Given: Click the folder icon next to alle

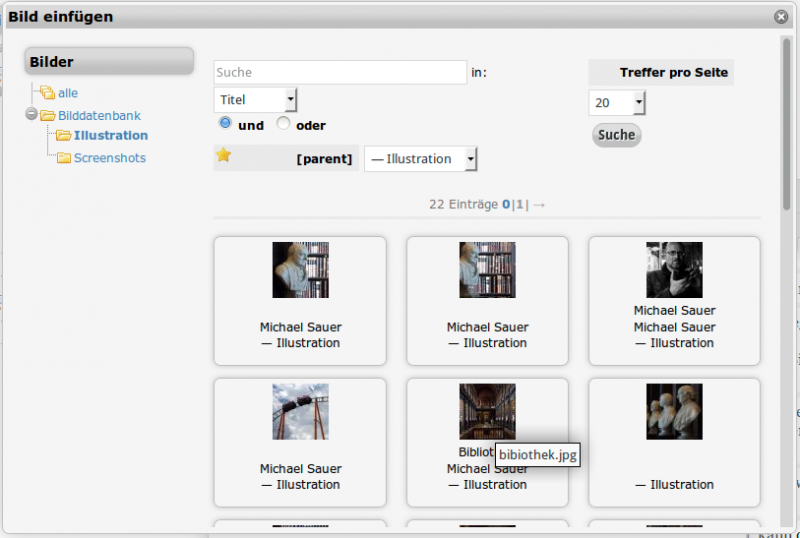Looking at the screenshot, I should tap(47, 93).
